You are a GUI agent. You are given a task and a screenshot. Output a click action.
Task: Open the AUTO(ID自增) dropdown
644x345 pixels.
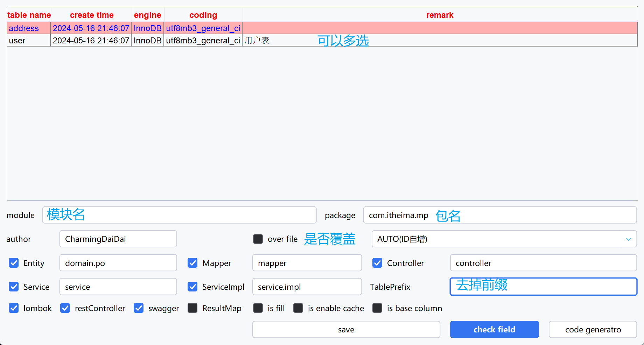pyautogui.click(x=504, y=239)
